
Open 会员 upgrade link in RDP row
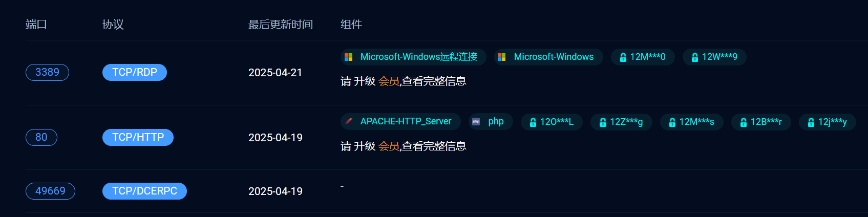(x=389, y=81)
